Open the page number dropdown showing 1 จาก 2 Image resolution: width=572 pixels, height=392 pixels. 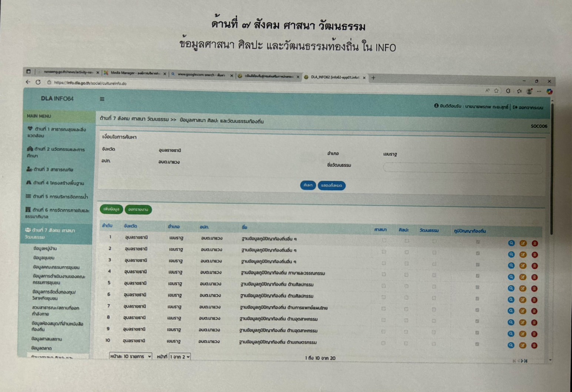point(180,356)
